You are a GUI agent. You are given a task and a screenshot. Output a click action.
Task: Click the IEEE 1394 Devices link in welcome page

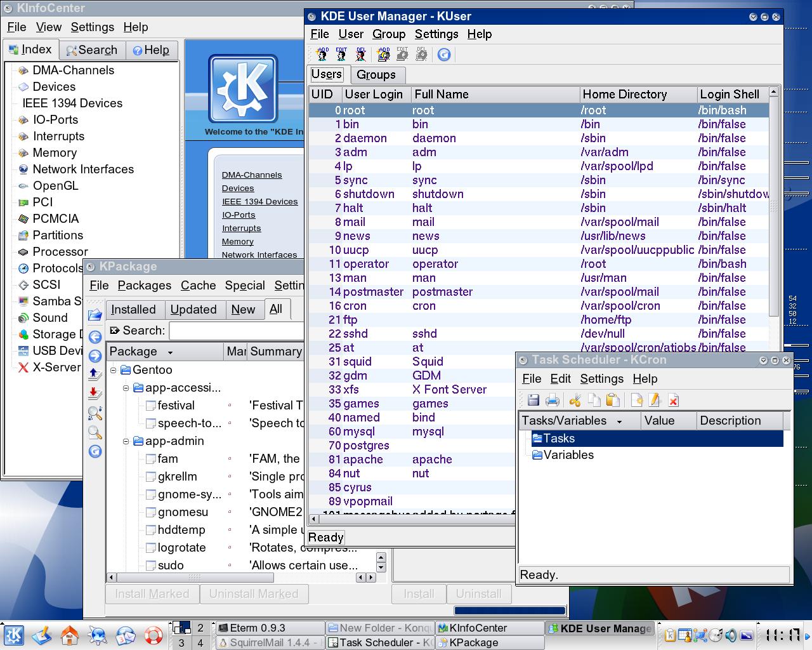tap(259, 201)
